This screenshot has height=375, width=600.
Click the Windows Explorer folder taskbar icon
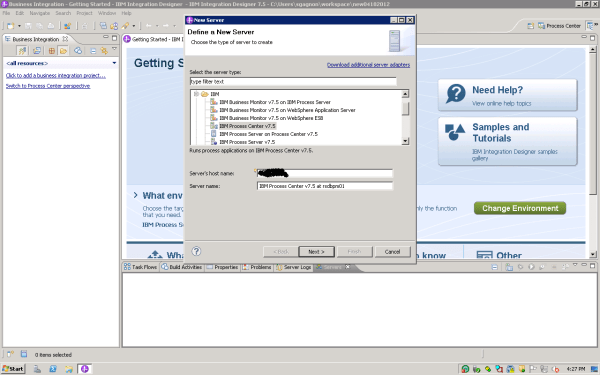[x=69, y=368]
